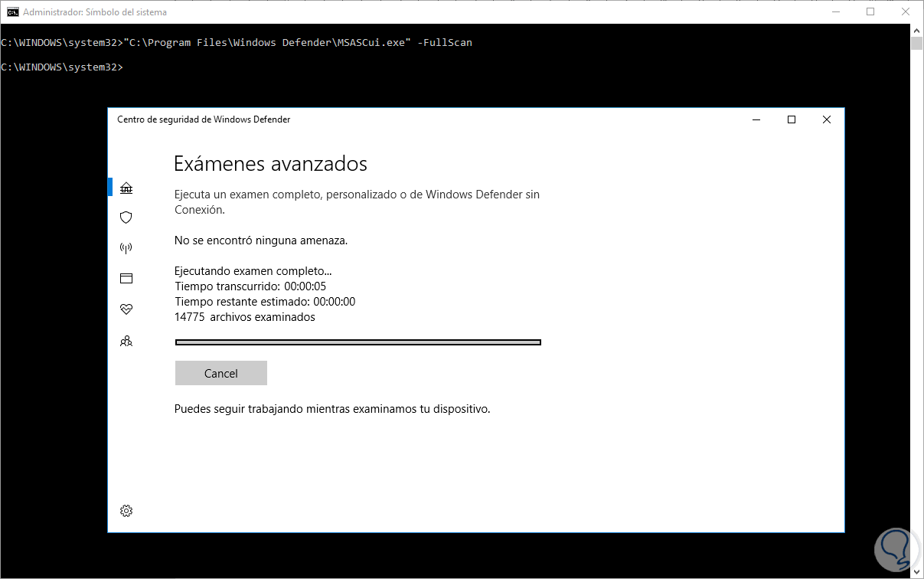
Task: Maximize the Windows Defender Security Center window
Action: pyautogui.click(x=792, y=119)
